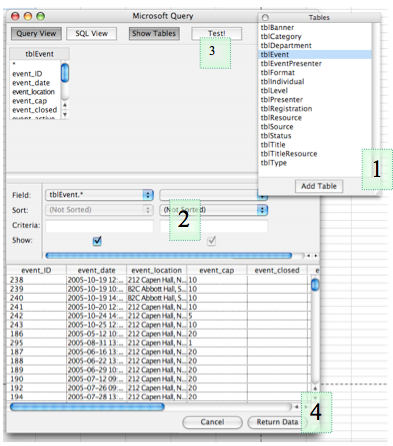
Task: Cancel the Microsoft Query dialog
Action: tap(212, 422)
